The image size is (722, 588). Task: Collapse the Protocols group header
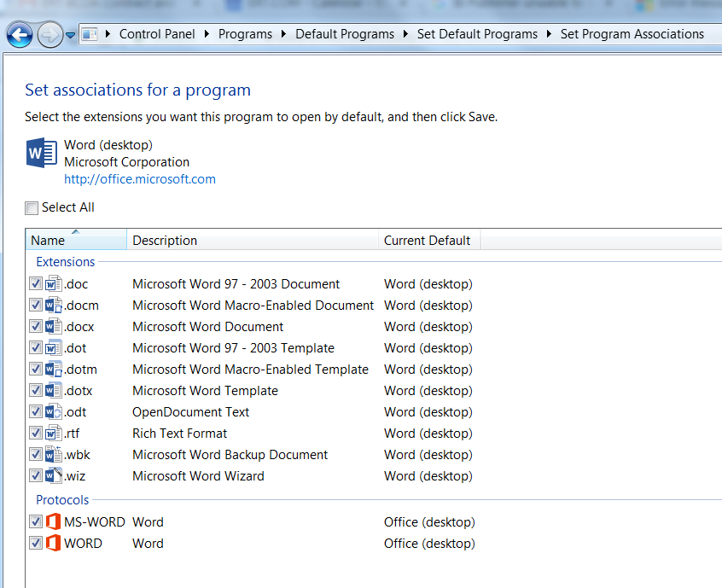[62, 499]
